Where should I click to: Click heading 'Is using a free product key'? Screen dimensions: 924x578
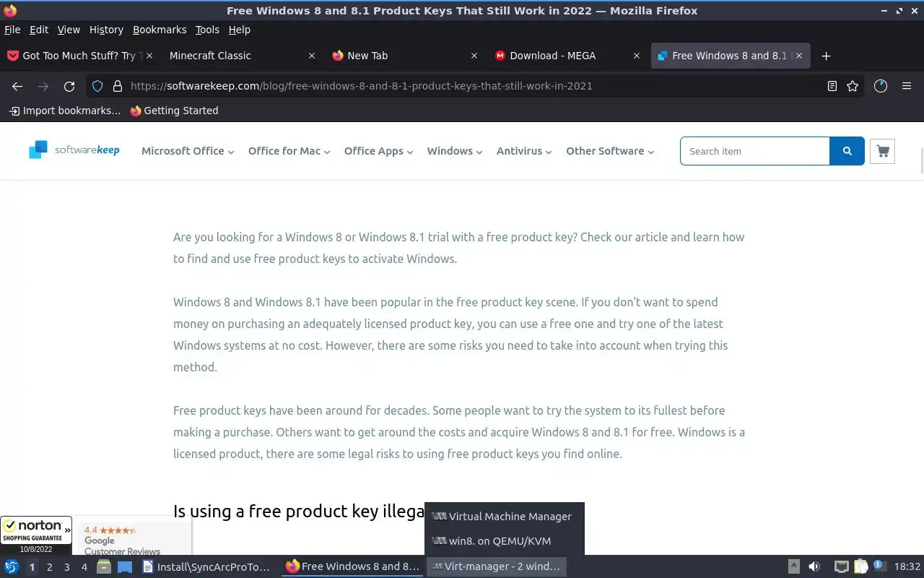pos(299,512)
